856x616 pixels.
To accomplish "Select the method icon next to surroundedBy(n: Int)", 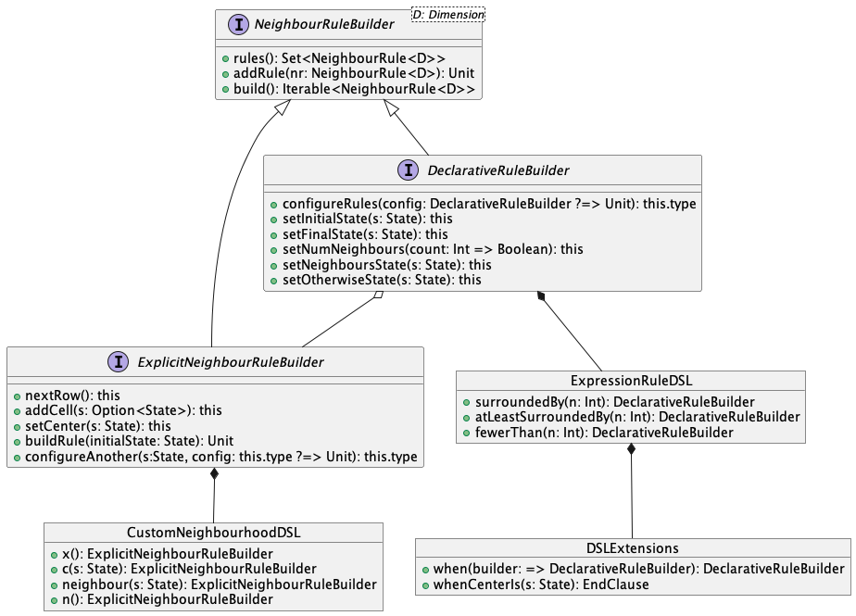I will (468, 402).
